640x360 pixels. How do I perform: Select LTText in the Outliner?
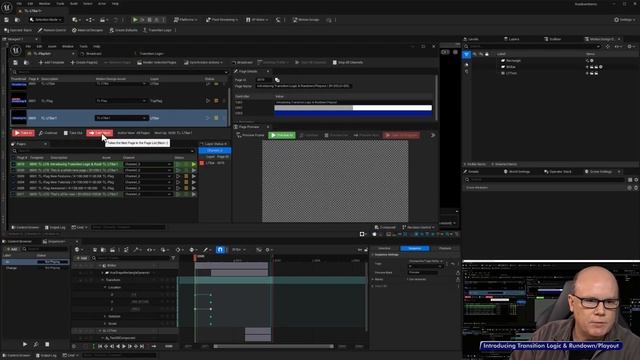[511, 73]
